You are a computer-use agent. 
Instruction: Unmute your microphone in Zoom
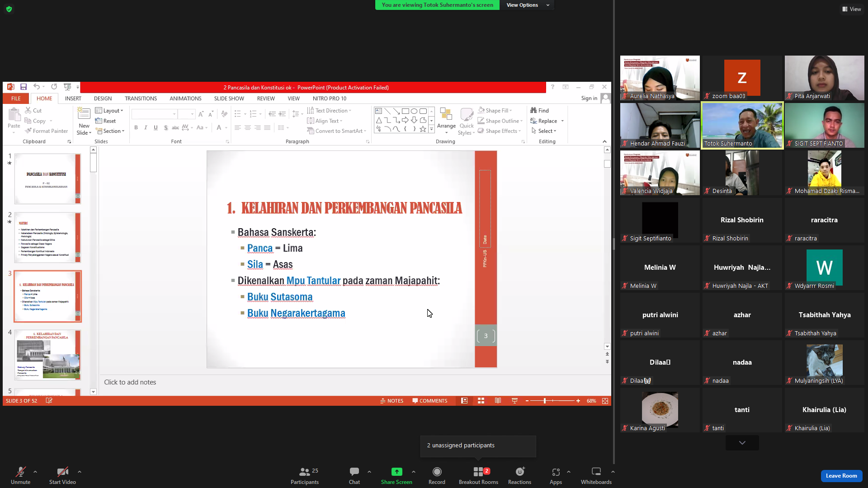[21, 476]
